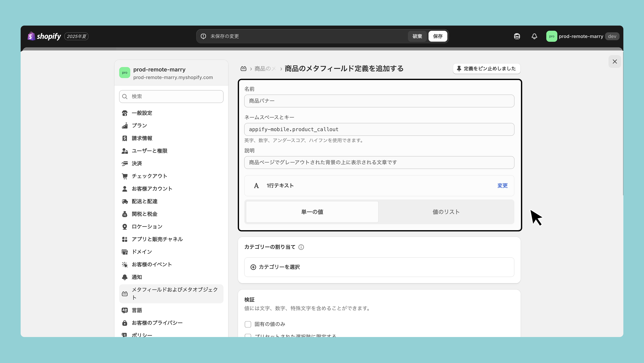This screenshot has width=644, height=363.
Task: Select the 単一の値 option
Action: pyautogui.click(x=312, y=212)
